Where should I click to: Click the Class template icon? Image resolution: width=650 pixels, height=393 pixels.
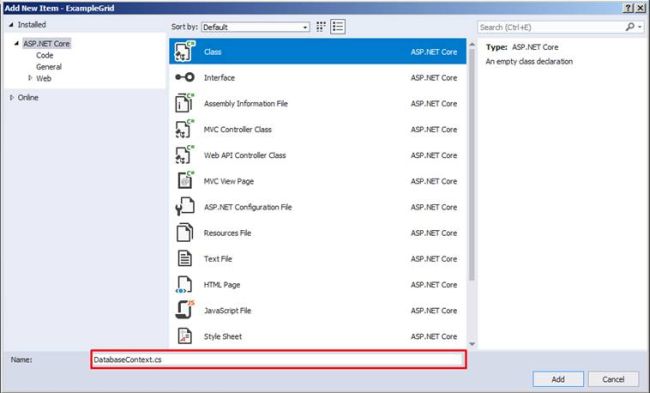point(184,51)
